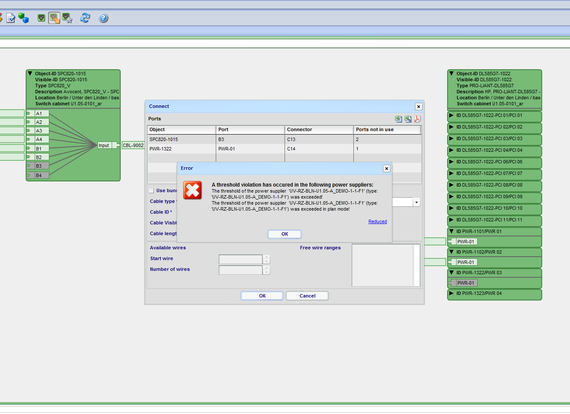
Task: Expand DL585G7-1022-PCI 01/PCI 01 entry
Action: tap(451, 115)
